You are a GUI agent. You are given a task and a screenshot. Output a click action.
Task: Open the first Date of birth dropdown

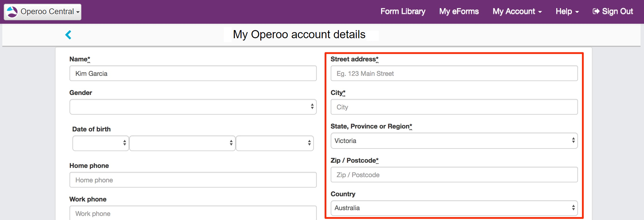pyautogui.click(x=100, y=143)
